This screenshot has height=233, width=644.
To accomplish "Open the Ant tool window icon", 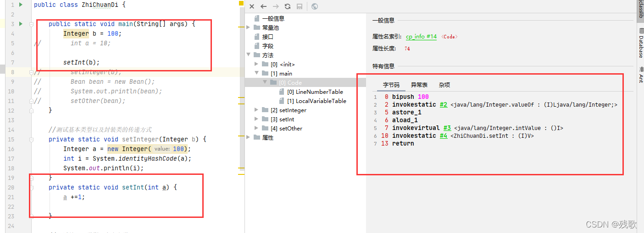I will tap(641, 69).
